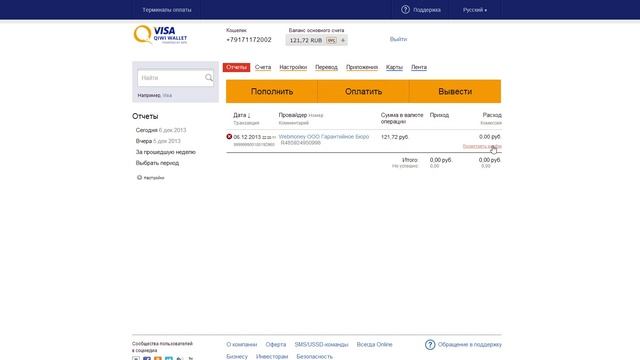Switch to the Настройки tab
Viewport: 640px width, 360px height.
tap(293, 67)
